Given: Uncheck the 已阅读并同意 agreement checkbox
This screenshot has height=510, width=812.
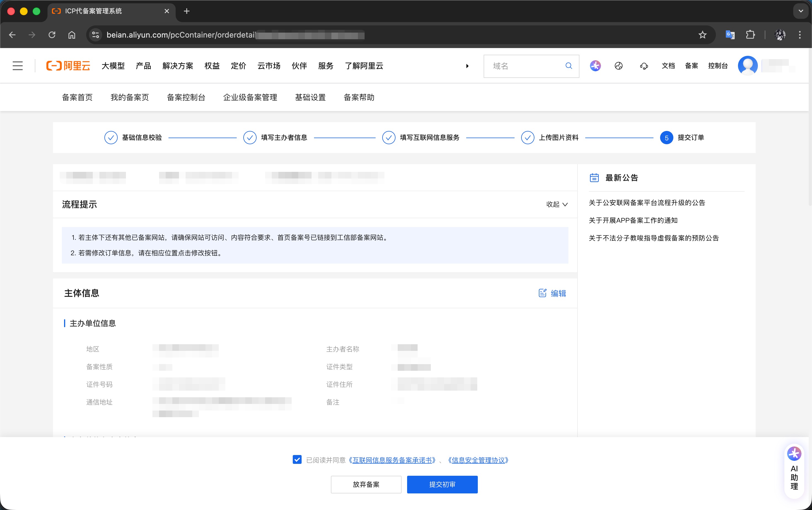Looking at the screenshot, I should 297,460.
